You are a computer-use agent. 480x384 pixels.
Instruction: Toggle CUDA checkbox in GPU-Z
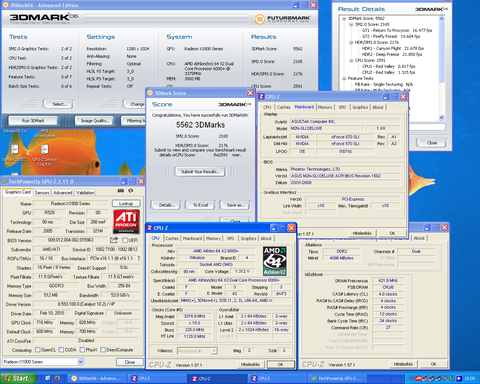tap(61, 350)
